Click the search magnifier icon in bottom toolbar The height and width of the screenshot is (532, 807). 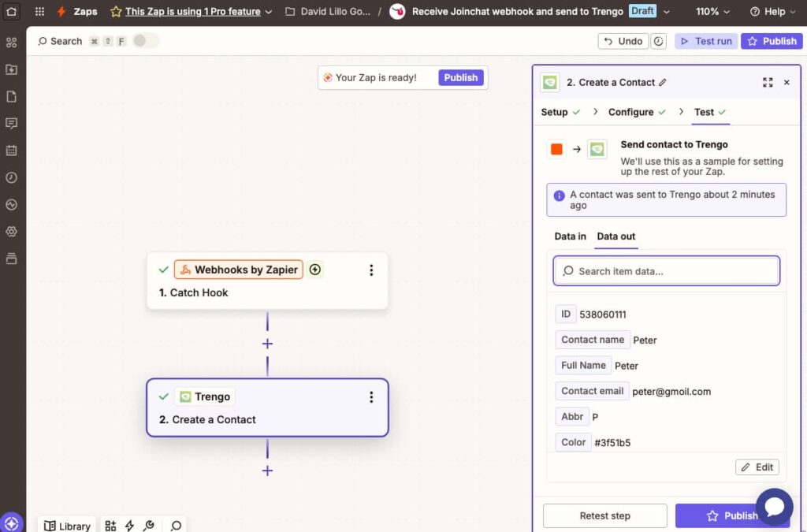point(176,526)
